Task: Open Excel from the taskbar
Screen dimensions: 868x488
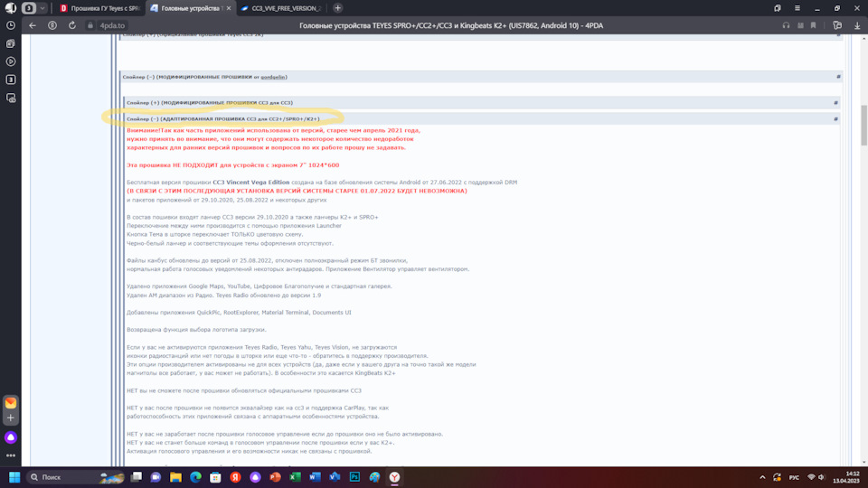Action: (x=295, y=477)
